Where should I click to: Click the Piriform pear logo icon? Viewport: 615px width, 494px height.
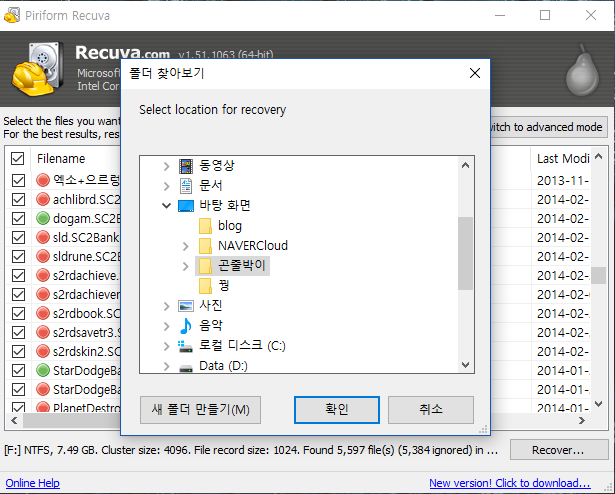click(x=582, y=71)
